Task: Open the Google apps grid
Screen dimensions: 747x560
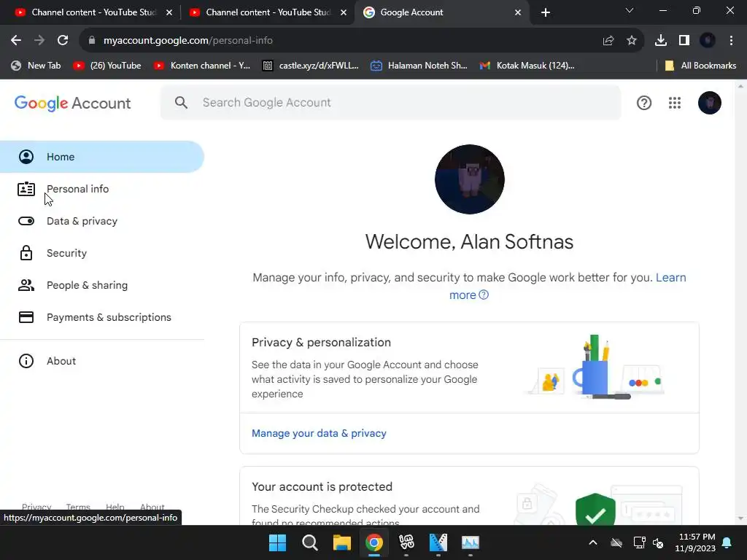Action: [x=674, y=103]
